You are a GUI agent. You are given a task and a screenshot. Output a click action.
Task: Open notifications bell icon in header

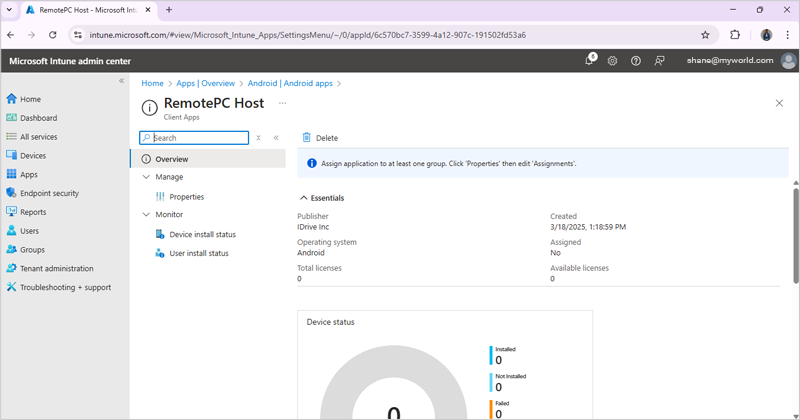[x=589, y=61]
